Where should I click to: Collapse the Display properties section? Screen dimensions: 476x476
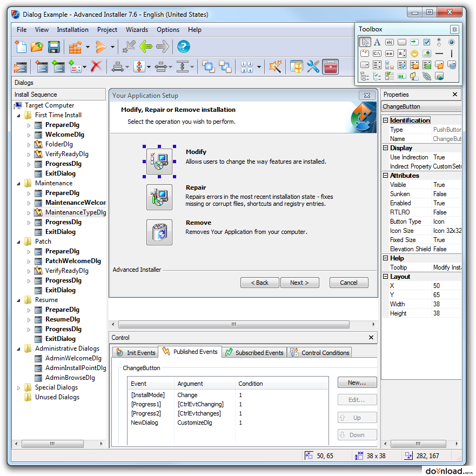click(x=385, y=148)
